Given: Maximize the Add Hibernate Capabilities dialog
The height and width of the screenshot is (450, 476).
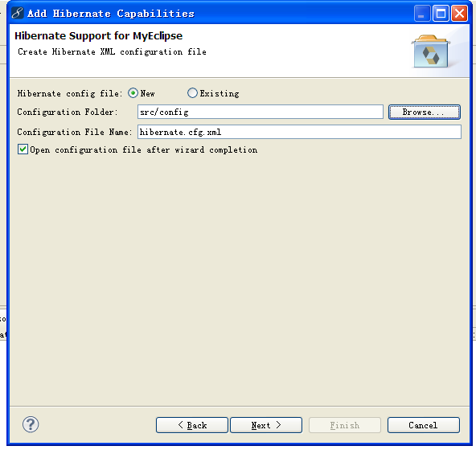Looking at the screenshot, I should pyautogui.click(x=441, y=14).
